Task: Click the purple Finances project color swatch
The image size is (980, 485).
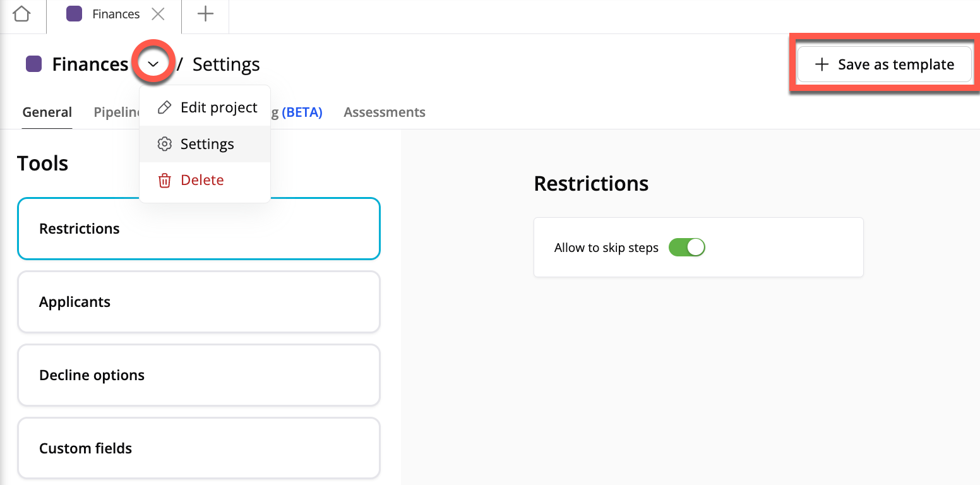Action: (x=33, y=64)
